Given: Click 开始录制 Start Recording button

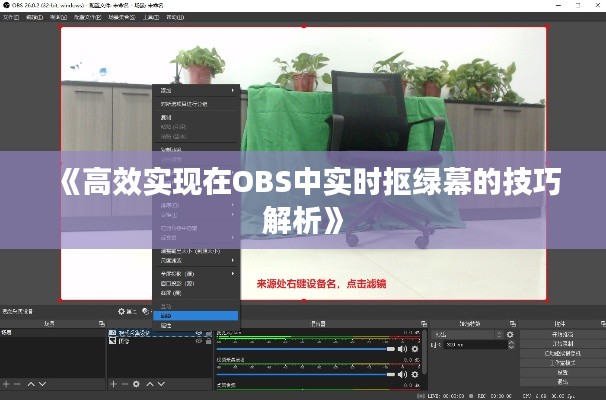Looking at the screenshot, I should 562,344.
